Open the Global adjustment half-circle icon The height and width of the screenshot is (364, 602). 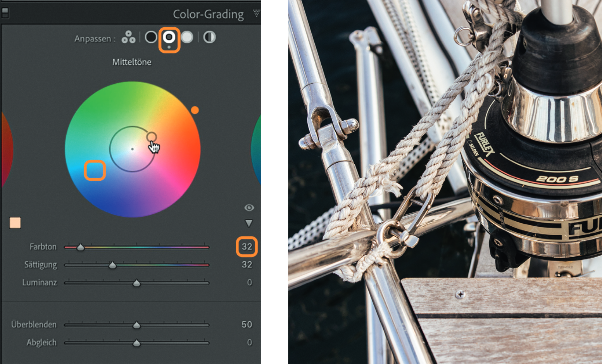(209, 37)
